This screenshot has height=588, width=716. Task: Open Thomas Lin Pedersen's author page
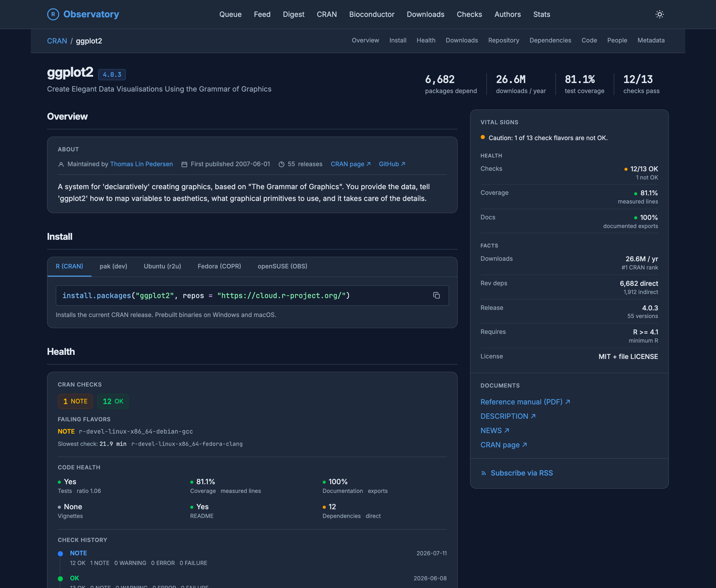tap(142, 164)
